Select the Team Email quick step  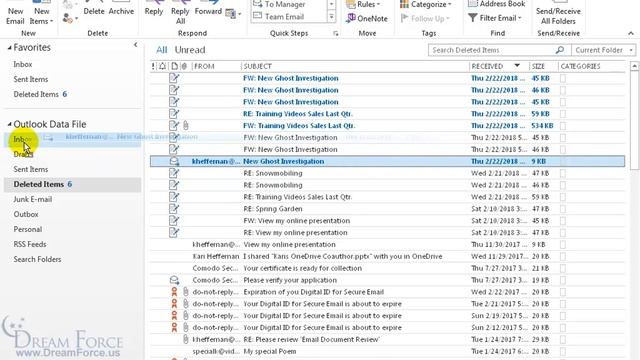coord(284,17)
